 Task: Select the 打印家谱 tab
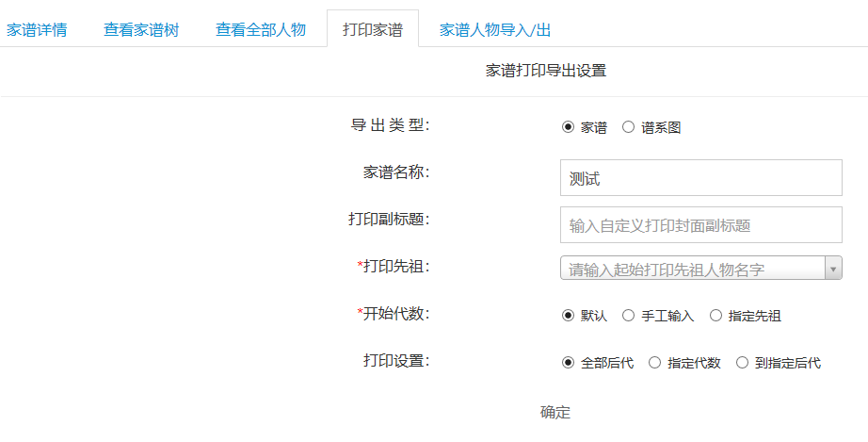click(x=373, y=29)
